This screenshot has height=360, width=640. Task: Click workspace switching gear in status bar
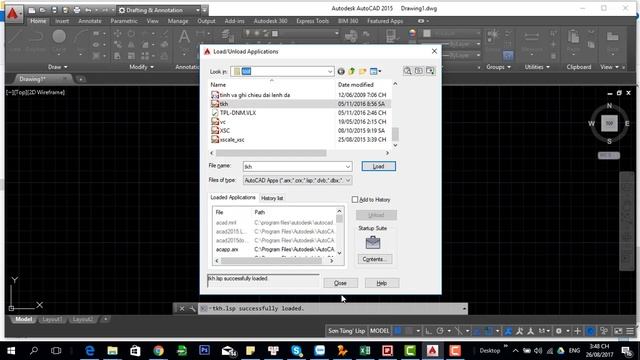click(559, 331)
